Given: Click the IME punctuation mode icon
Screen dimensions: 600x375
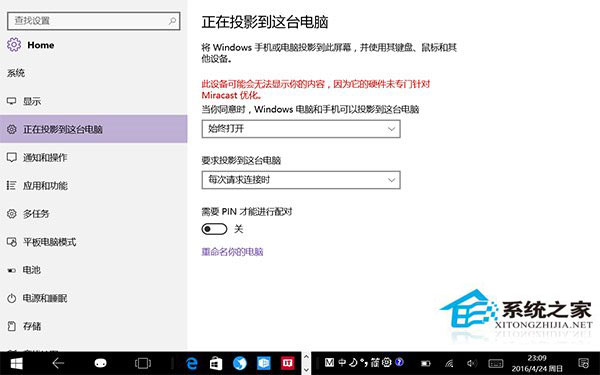Looking at the screenshot, I should click(363, 362).
